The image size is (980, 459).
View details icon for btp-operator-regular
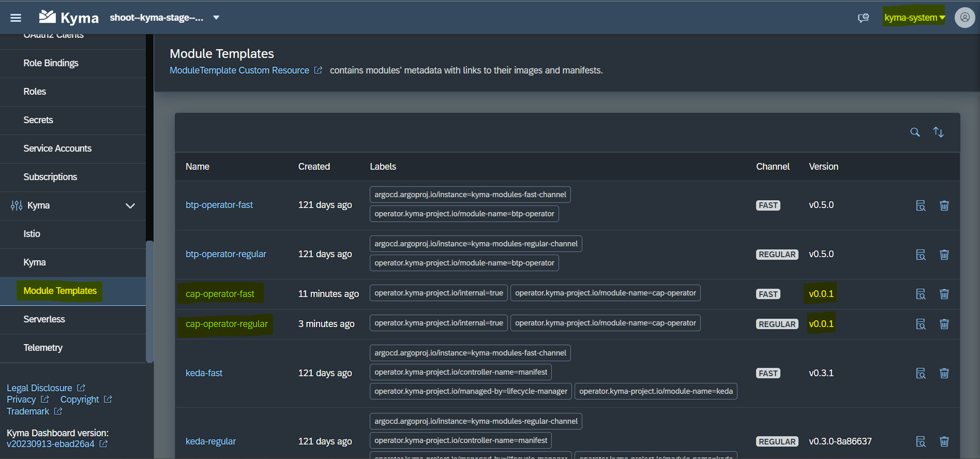coord(921,255)
